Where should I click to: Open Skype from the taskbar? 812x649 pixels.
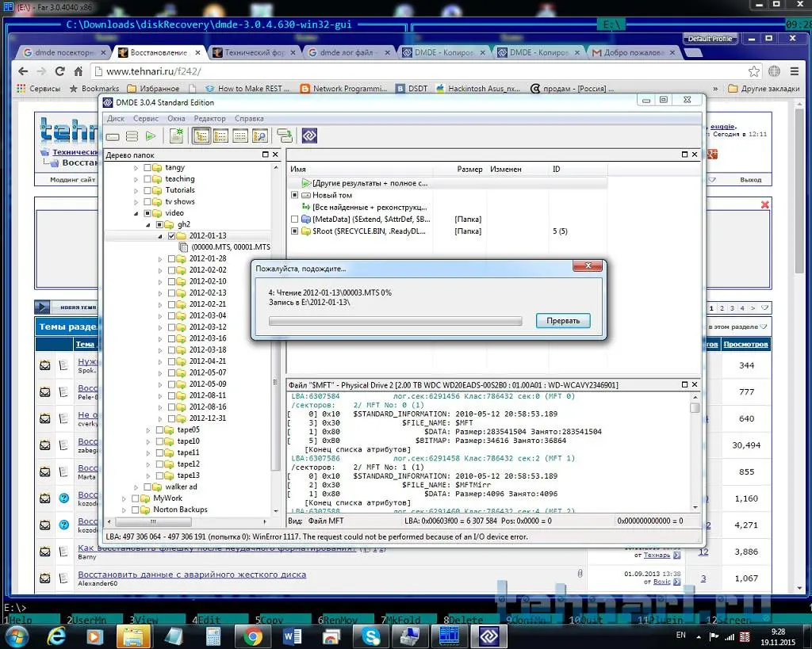click(371, 636)
